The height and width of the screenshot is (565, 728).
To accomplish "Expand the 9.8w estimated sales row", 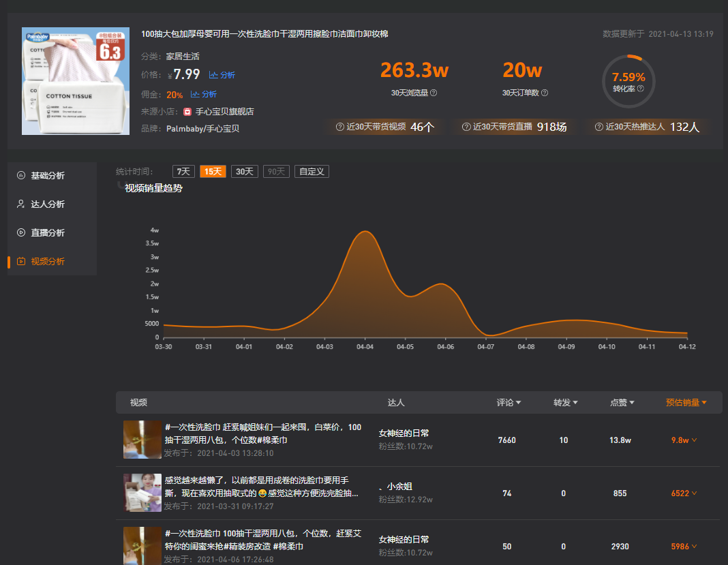I will (684, 440).
